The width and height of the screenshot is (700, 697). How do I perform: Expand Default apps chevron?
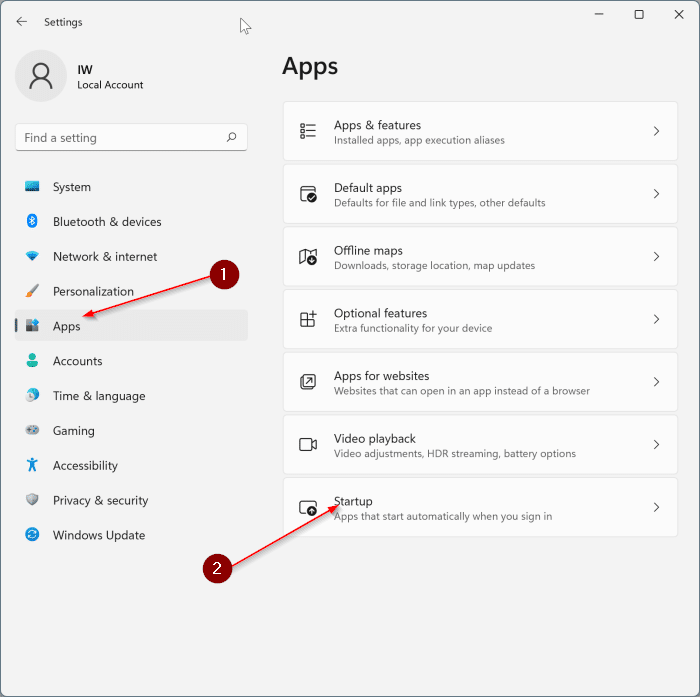click(x=656, y=194)
